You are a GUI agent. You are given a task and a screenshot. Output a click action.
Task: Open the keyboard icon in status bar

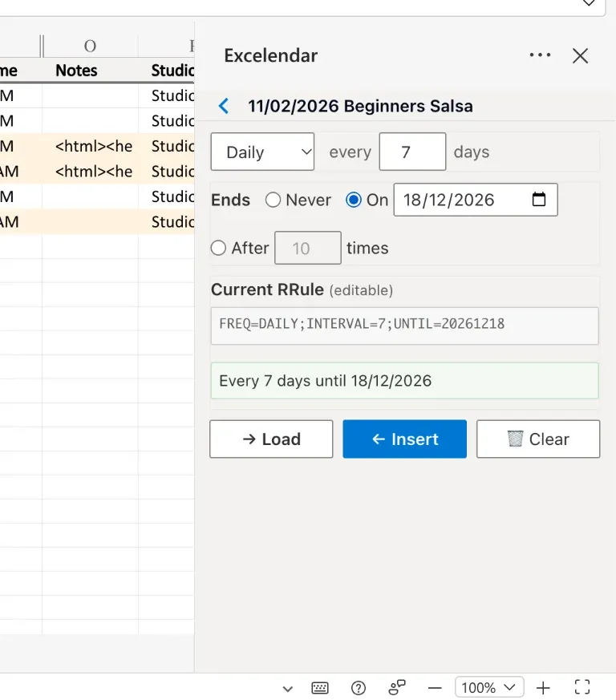pyautogui.click(x=320, y=687)
